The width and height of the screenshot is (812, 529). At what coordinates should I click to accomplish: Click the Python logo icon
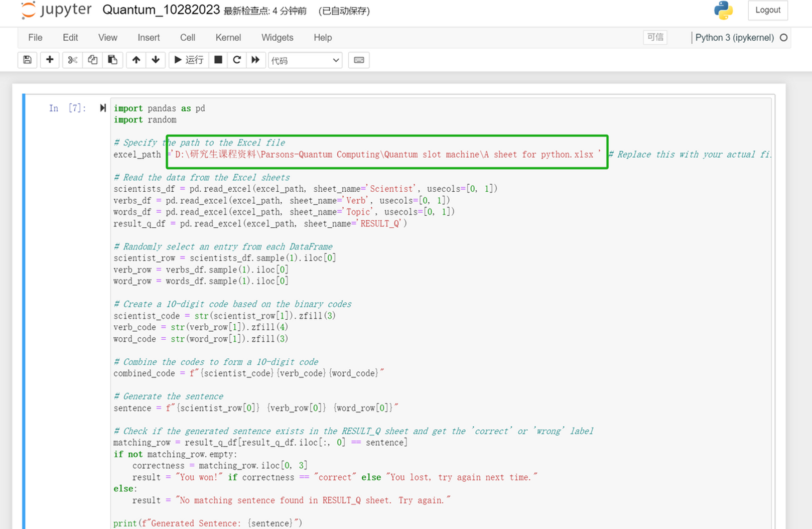(x=723, y=11)
